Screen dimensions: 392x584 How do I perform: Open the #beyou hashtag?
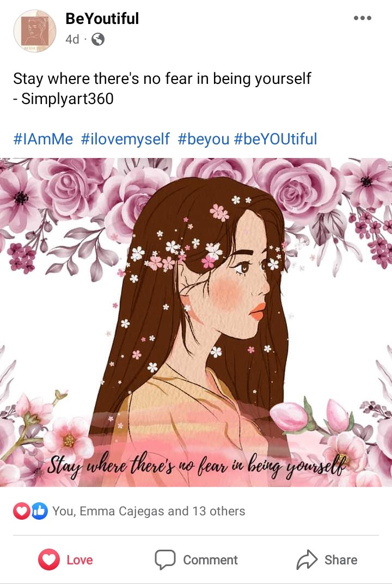[203, 139]
